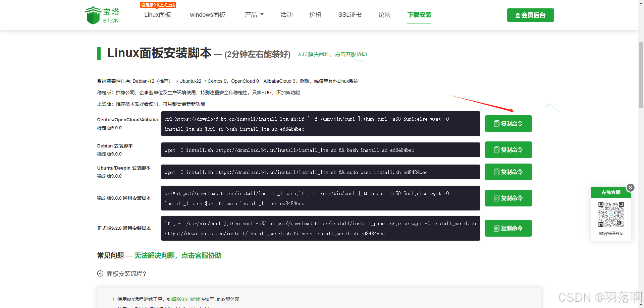Viewport: 644px width, 308px height.
Task: Expand the 面板安装流程? question
Action: point(122,274)
